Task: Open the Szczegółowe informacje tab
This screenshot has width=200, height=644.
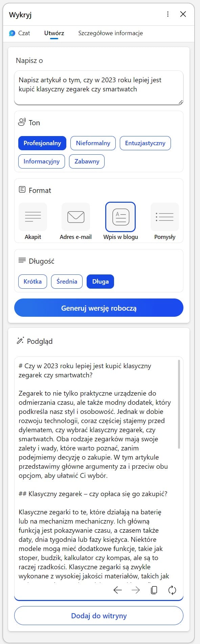Action: pos(111,33)
